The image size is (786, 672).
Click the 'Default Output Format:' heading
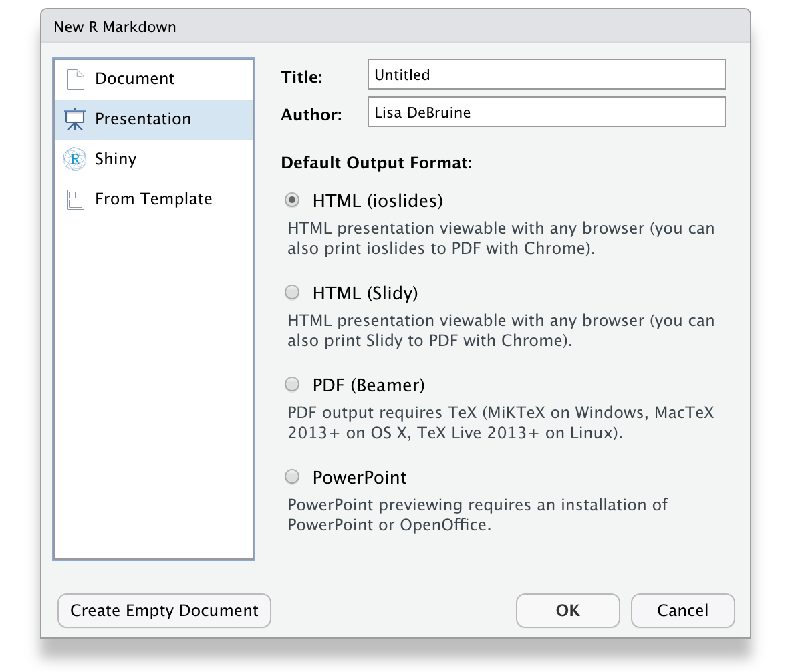376,163
